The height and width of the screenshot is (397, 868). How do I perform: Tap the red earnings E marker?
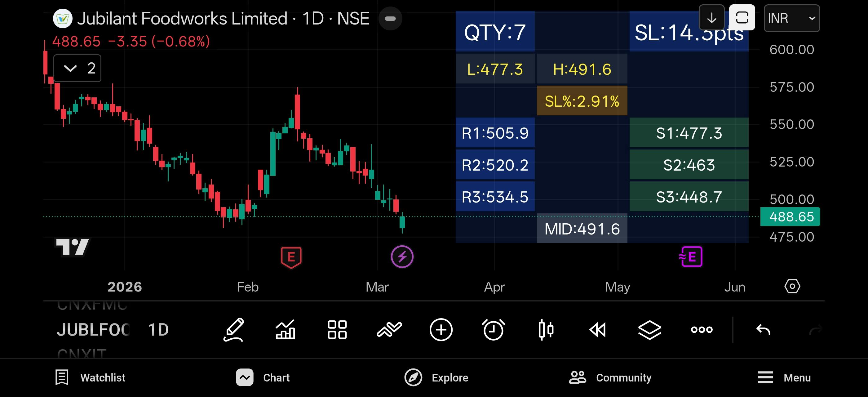point(291,257)
